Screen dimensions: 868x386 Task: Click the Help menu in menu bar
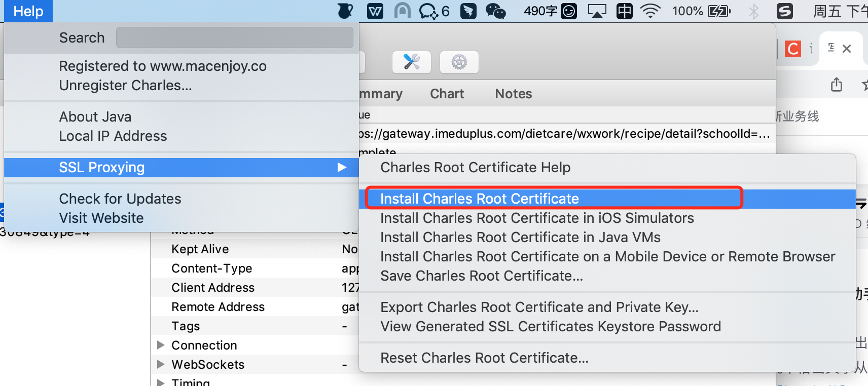[28, 11]
